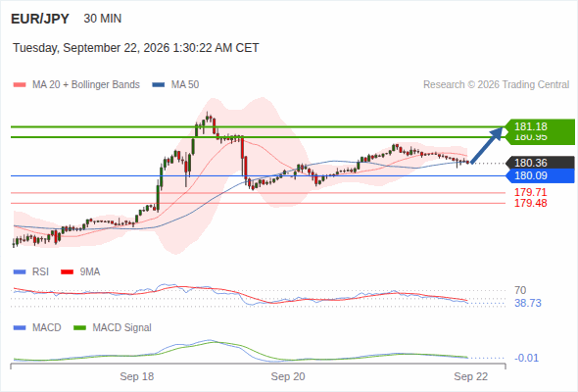Click the RSI legend swatch
The width and height of the screenshot is (578, 392).
coord(20,272)
